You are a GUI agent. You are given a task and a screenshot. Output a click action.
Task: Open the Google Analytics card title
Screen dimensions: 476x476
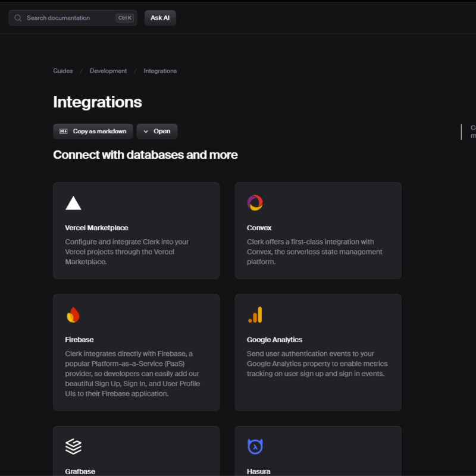pos(274,340)
